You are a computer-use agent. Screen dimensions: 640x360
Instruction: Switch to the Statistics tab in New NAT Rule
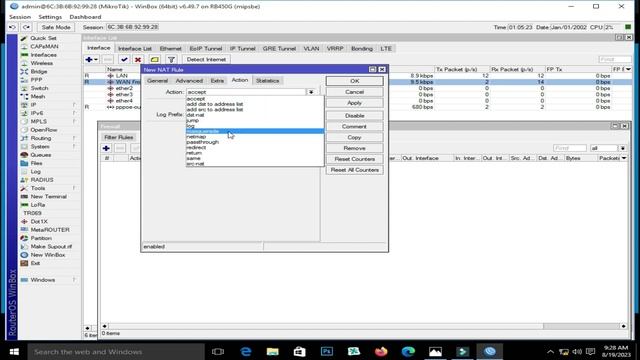(x=267, y=81)
